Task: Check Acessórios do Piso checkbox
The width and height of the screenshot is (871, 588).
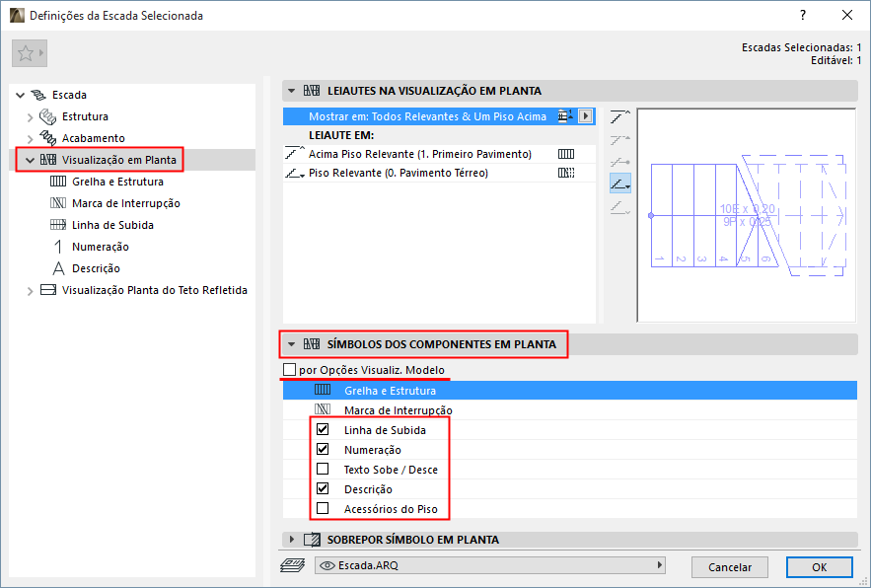Action: pyautogui.click(x=323, y=508)
